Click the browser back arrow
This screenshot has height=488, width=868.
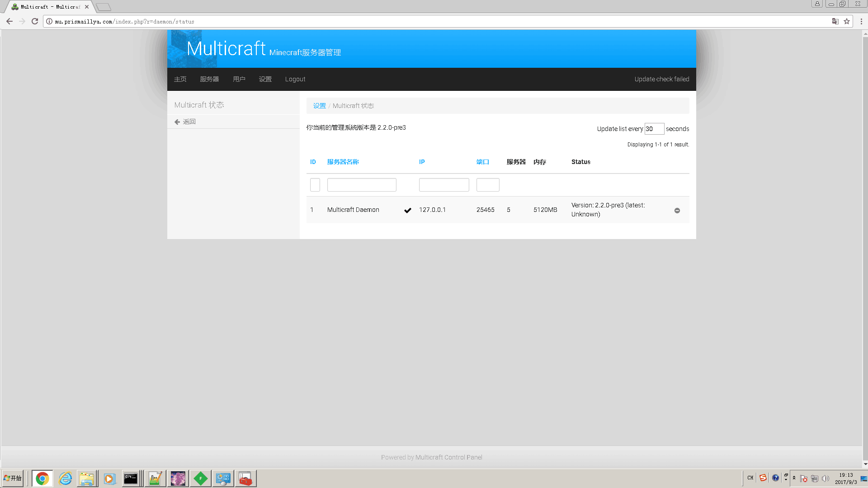click(9, 21)
